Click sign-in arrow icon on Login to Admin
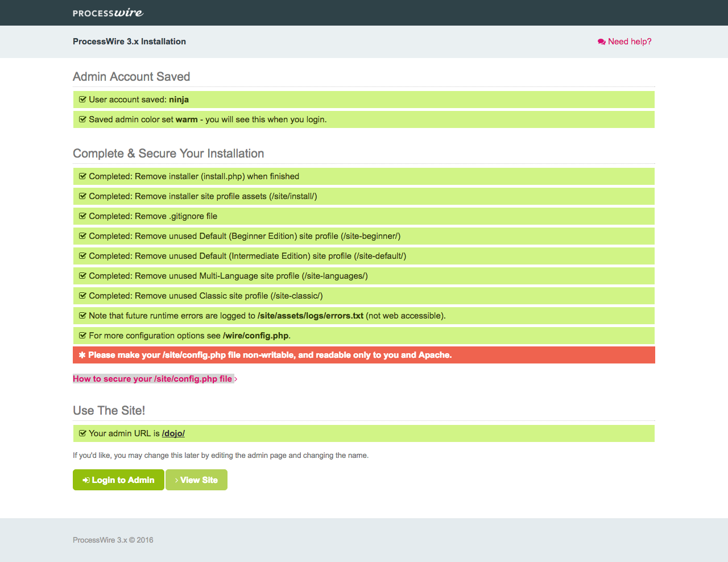 86,480
